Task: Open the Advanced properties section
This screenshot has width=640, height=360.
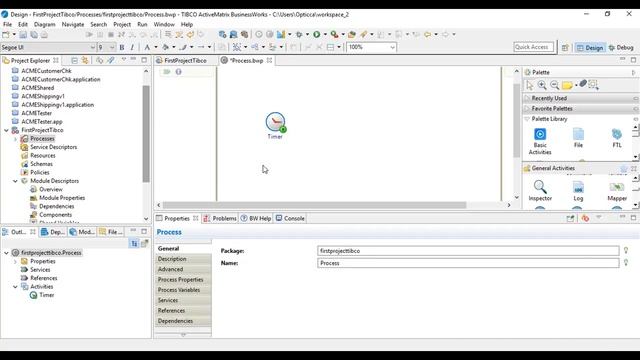Action: coord(183,269)
